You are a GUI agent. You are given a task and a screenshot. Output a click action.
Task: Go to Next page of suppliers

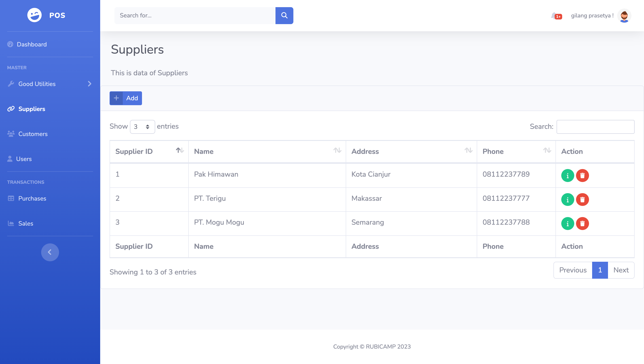click(x=621, y=270)
